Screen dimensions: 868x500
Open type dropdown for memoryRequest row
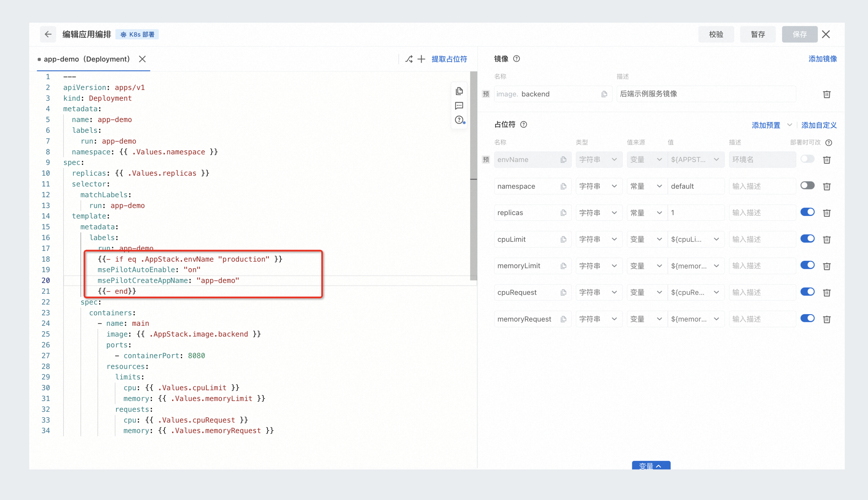[599, 319]
